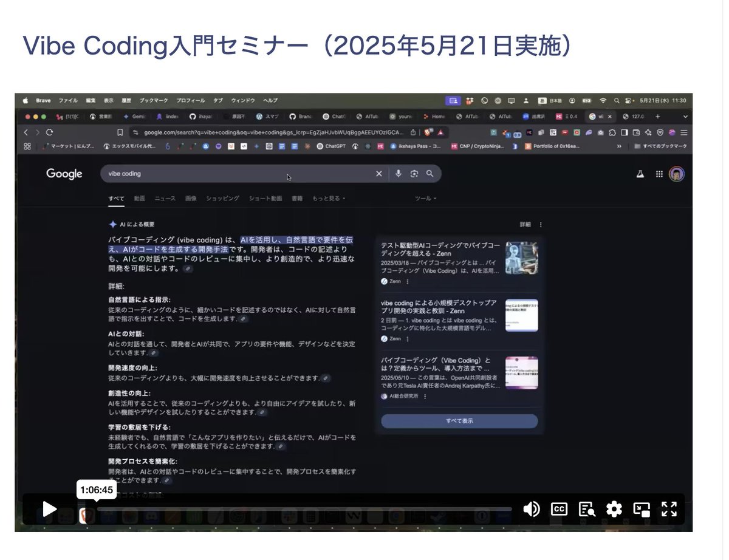Switch the video player to fullscreen

click(x=669, y=509)
